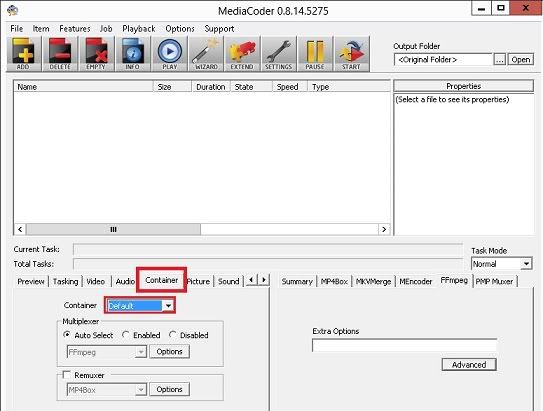Open the INFO toolbar icon
The height and width of the screenshot is (411, 543).
133,54
